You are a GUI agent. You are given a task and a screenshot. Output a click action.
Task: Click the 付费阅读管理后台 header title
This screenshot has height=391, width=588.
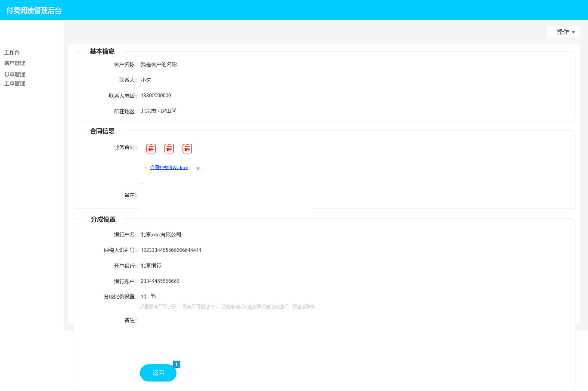point(34,10)
